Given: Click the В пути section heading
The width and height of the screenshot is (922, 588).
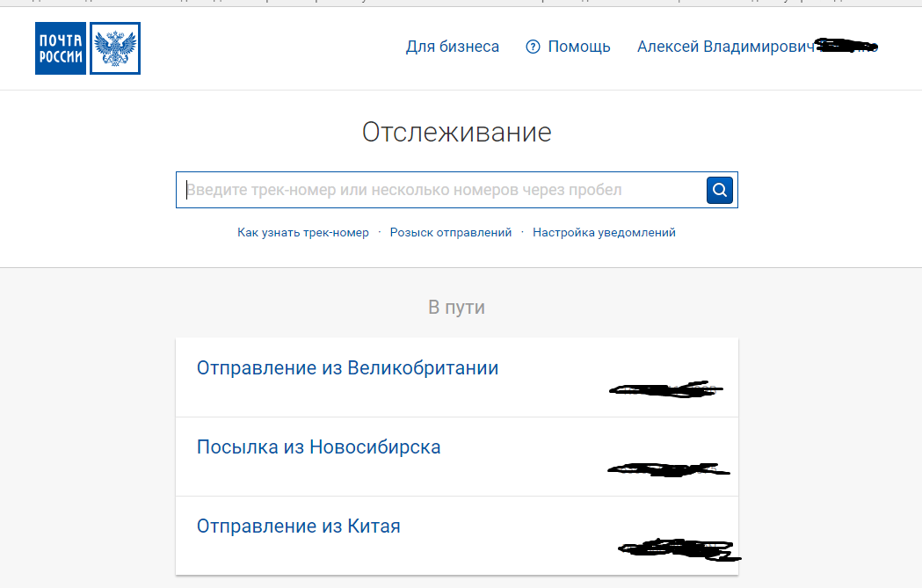Looking at the screenshot, I should pyautogui.click(x=456, y=308).
